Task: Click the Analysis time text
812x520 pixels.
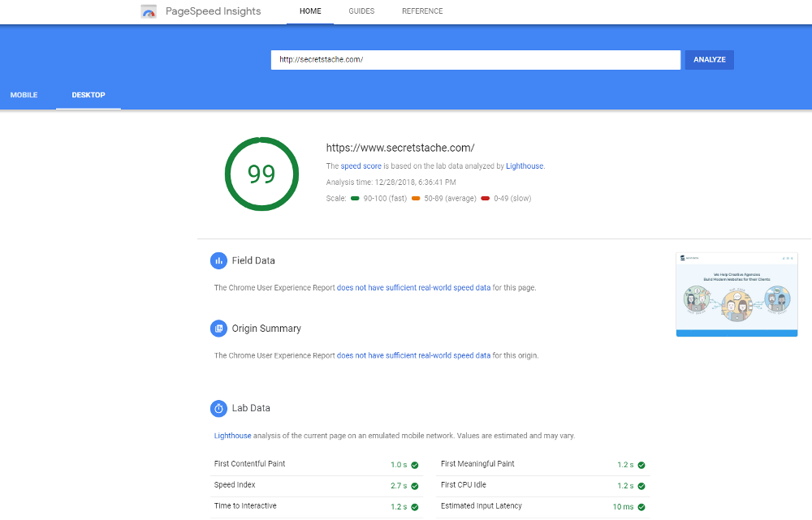Action: 391,183
